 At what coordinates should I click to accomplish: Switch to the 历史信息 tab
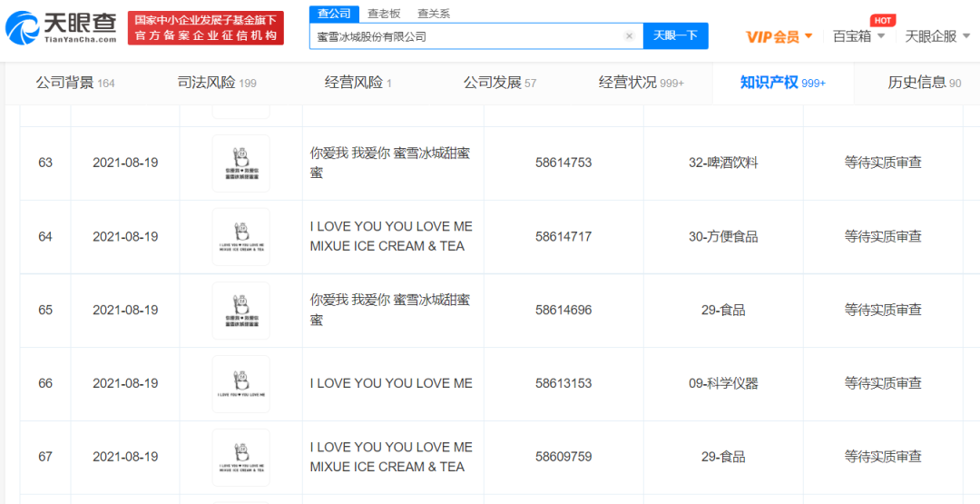pyautogui.click(x=925, y=83)
